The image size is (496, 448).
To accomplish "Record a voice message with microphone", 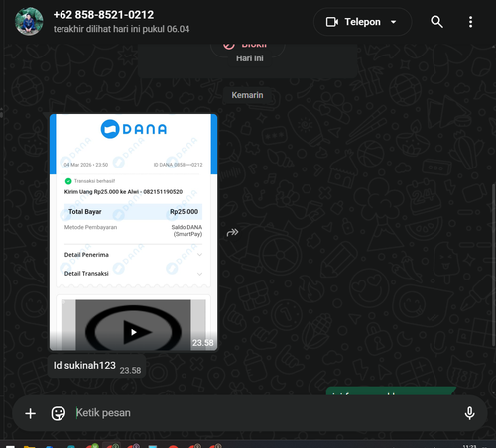I will (469, 413).
